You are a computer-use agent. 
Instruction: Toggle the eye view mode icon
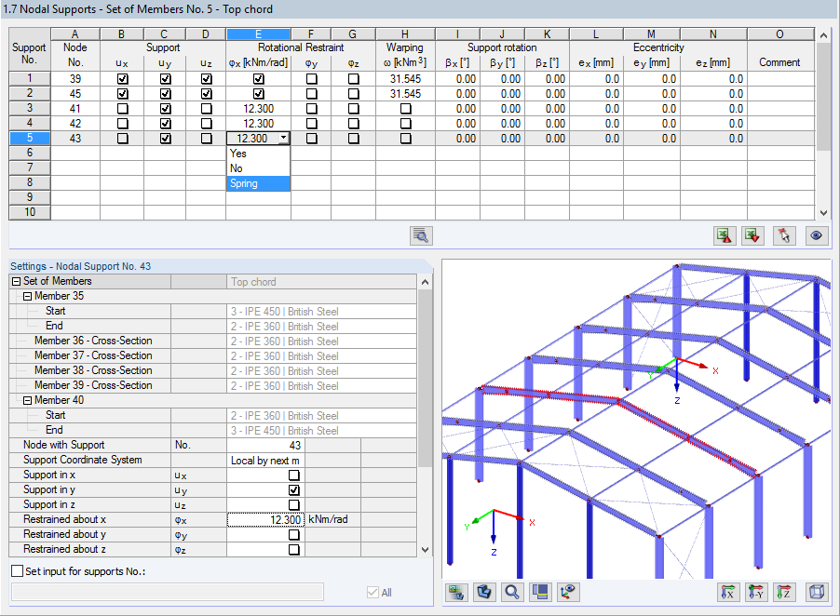pyautogui.click(x=817, y=236)
